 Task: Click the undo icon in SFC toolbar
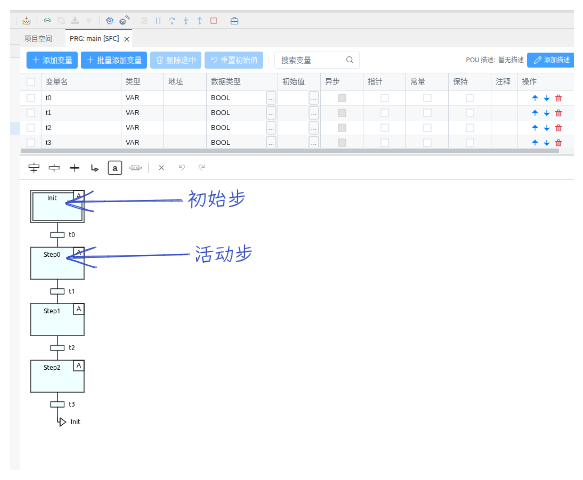[x=182, y=168]
